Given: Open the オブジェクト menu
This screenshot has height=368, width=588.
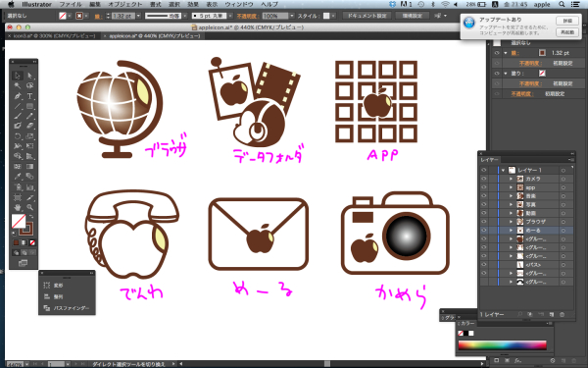Looking at the screenshot, I should coord(124,5).
